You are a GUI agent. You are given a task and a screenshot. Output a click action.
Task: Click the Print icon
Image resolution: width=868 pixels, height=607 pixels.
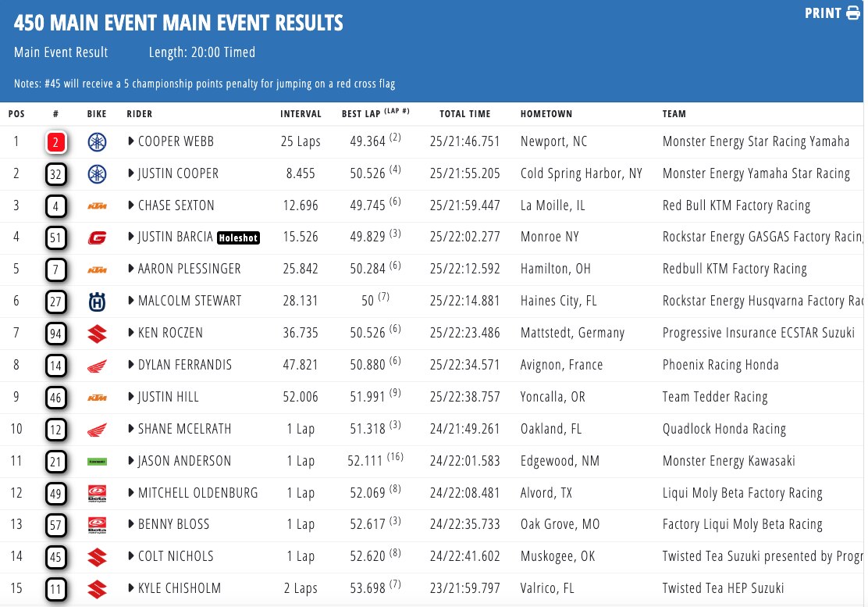click(852, 12)
